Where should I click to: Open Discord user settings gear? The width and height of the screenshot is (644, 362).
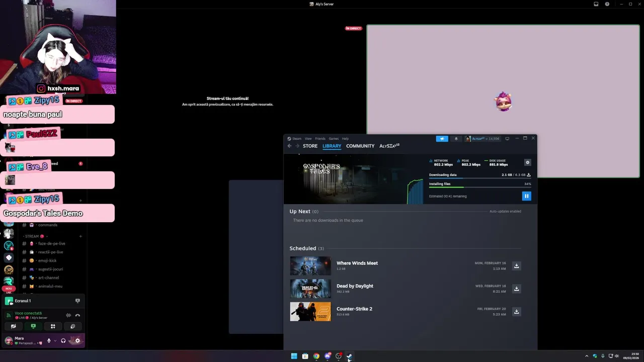77,340
